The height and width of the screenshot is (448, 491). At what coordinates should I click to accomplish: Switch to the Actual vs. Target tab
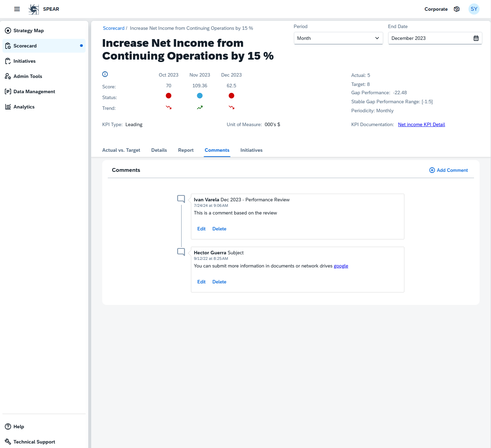click(121, 150)
